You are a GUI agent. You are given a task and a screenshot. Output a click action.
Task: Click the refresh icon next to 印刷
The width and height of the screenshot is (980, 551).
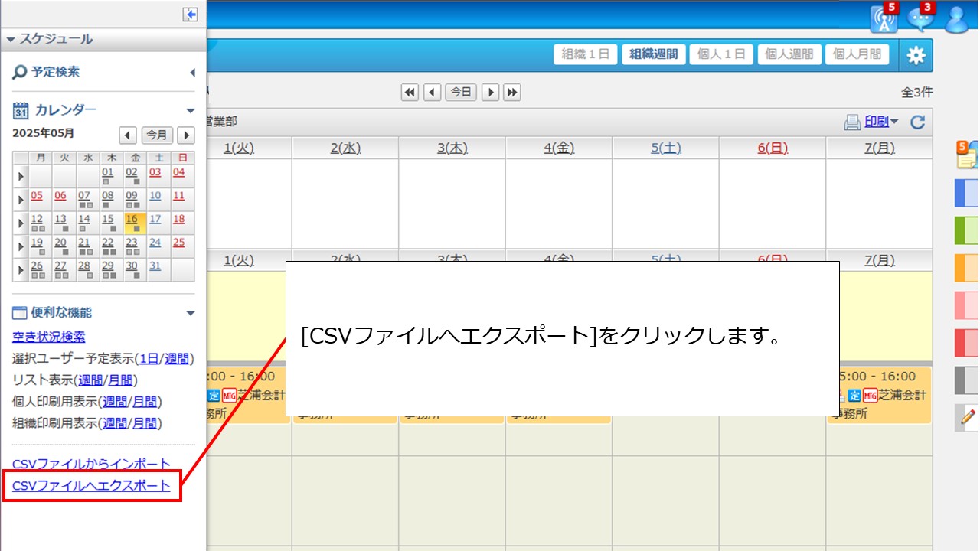[917, 122]
